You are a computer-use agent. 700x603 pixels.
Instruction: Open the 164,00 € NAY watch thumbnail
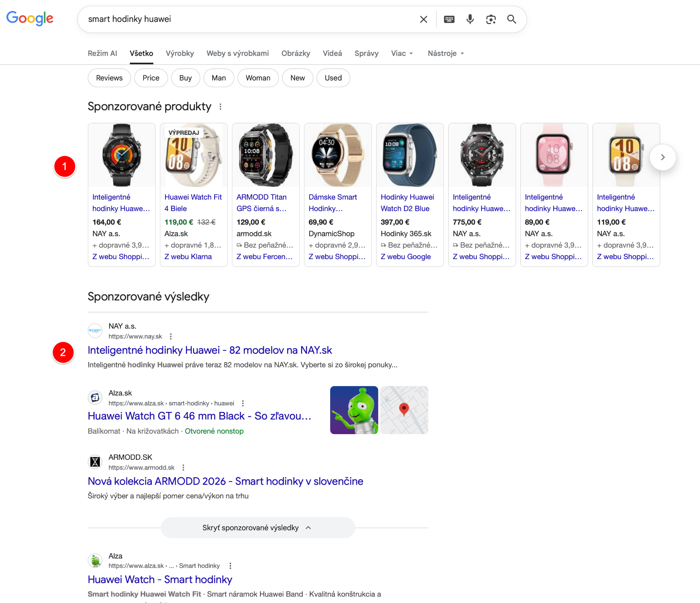[x=122, y=155]
